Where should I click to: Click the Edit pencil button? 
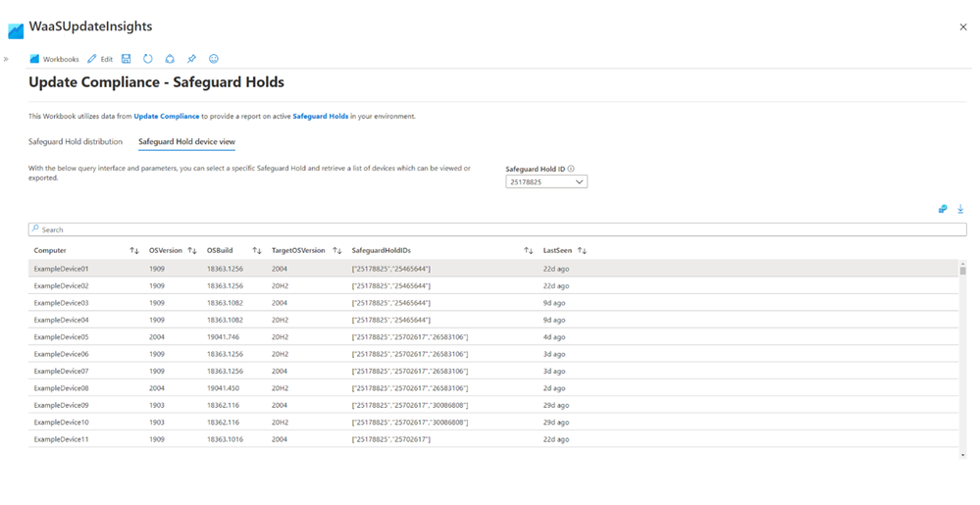(x=100, y=59)
